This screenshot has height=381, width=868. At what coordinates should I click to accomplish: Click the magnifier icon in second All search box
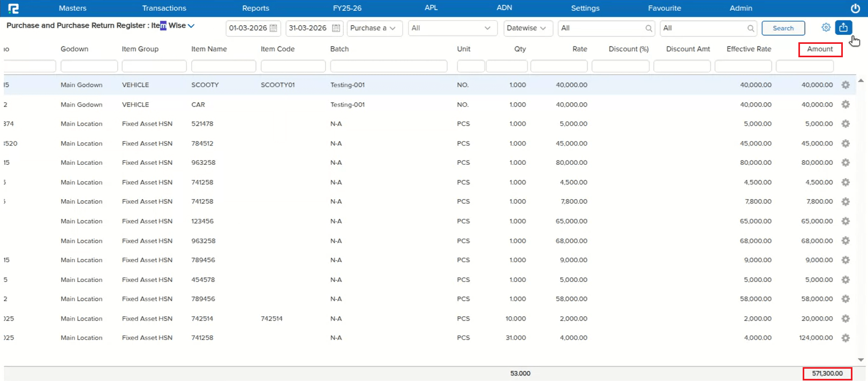click(x=751, y=28)
